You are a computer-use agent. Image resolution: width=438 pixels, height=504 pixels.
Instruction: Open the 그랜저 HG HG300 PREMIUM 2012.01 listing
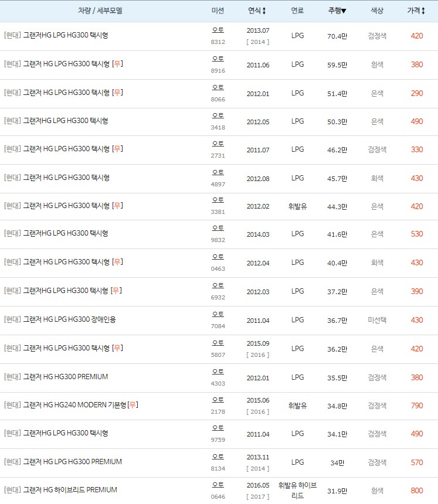pyautogui.click(x=63, y=377)
